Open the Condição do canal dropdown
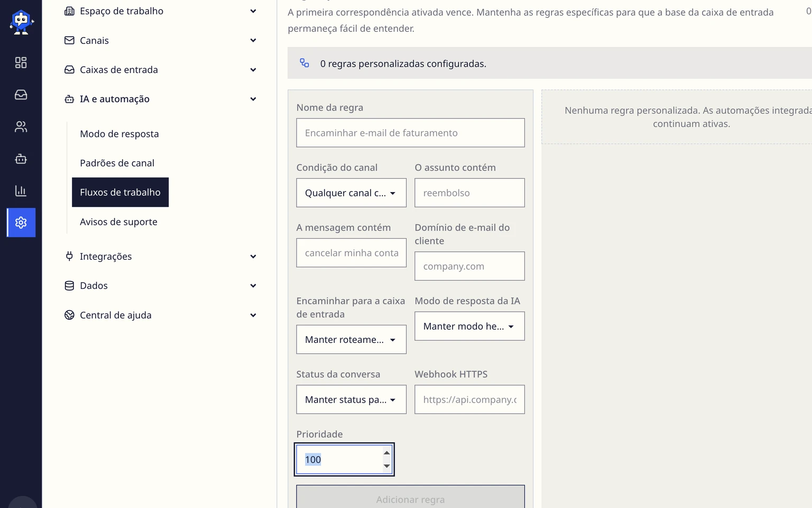Viewport: 812px width, 508px height. coord(351,193)
